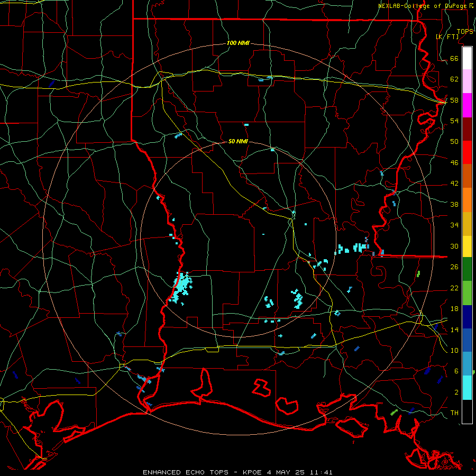Pick the dark green legend swatch
This screenshot has width=476, height=476.
click(467, 269)
